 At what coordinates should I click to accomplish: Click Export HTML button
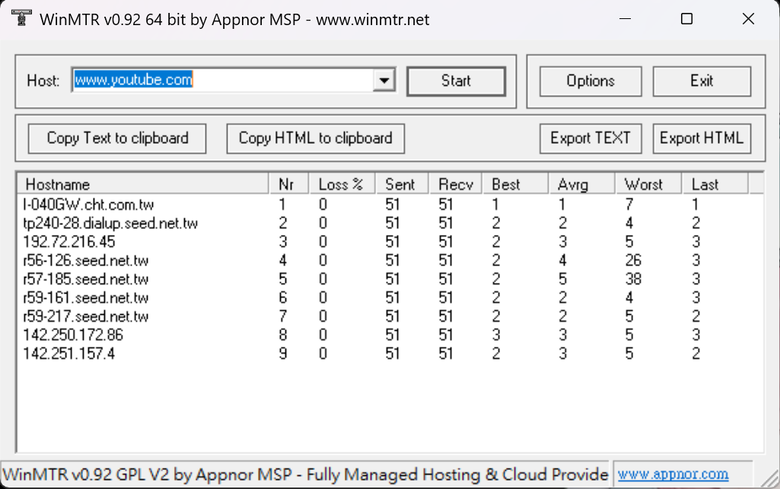pyautogui.click(x=701, y=138)
